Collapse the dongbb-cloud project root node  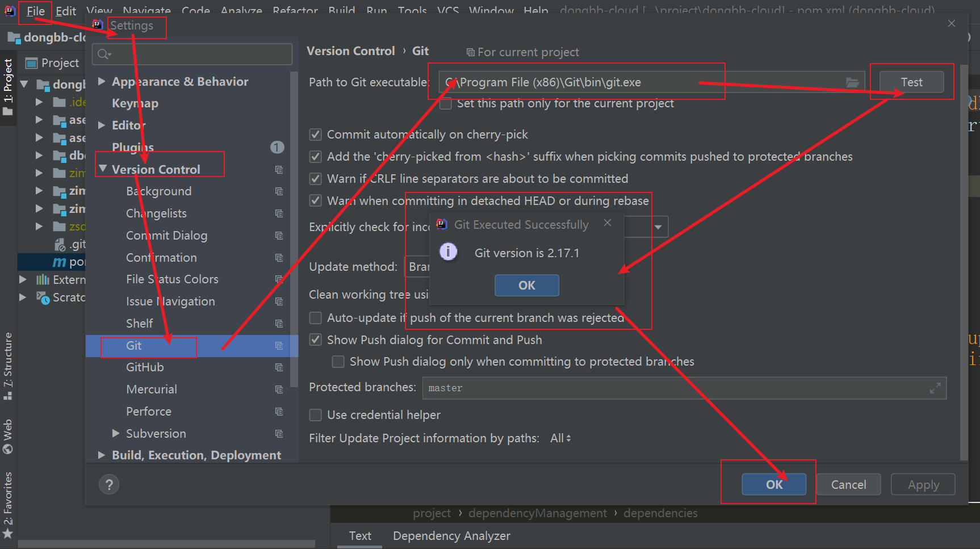pos(24,84)
